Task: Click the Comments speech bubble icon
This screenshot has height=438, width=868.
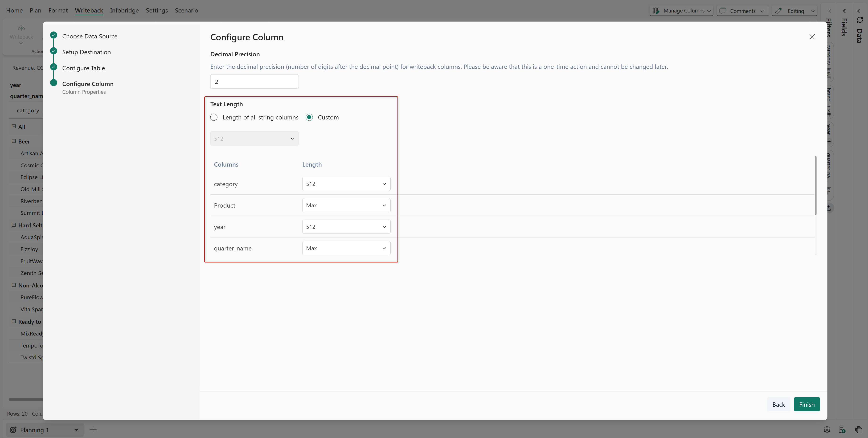Action: [x=722, y=11]
